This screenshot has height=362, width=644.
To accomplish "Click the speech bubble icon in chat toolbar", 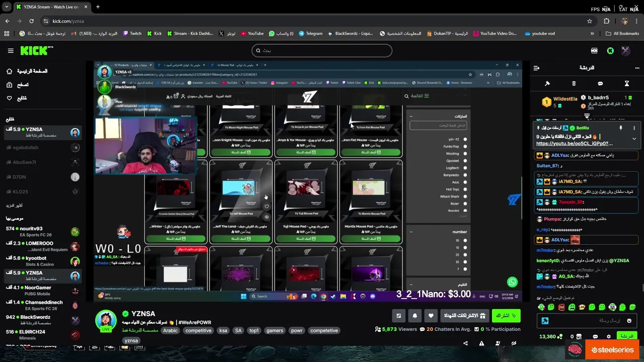I will click(x=600, y=83).
